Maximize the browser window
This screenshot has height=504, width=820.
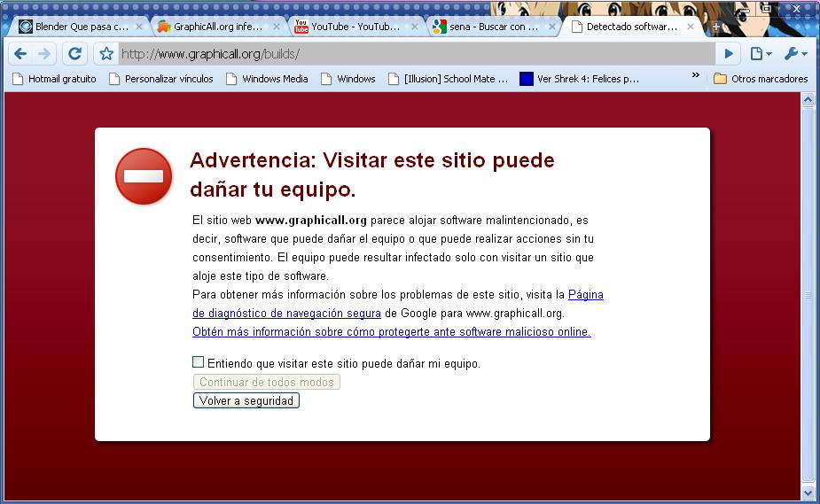pos(766,8)
